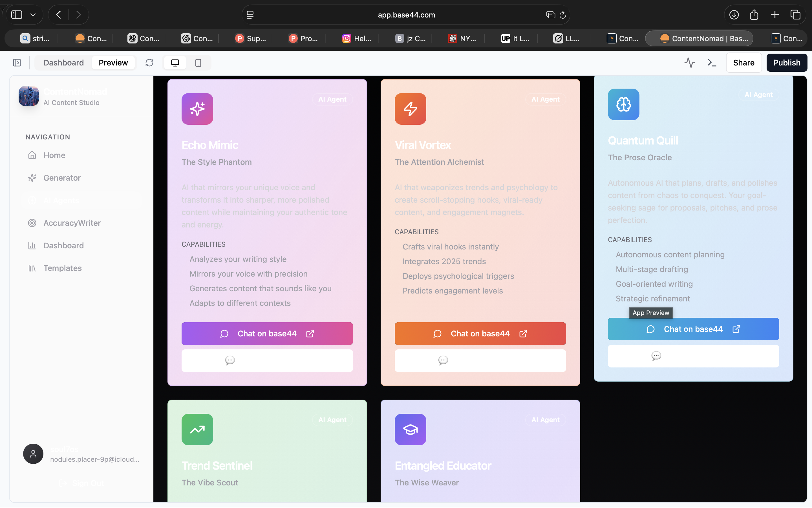The height and width of the screenshot is (508, 812).
Task: Click Viral Vortex's Chat on base44 button
Action: click(x=480, y=334)
